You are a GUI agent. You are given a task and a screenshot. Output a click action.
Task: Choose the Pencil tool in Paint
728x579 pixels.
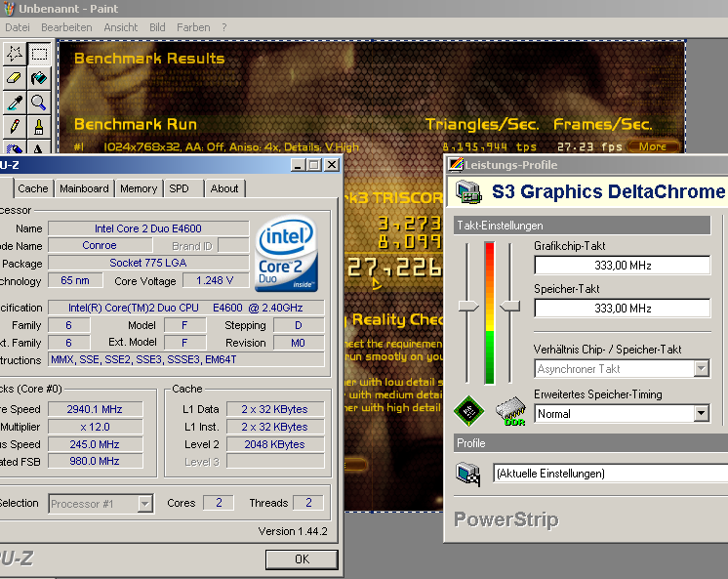click(15, 127)
